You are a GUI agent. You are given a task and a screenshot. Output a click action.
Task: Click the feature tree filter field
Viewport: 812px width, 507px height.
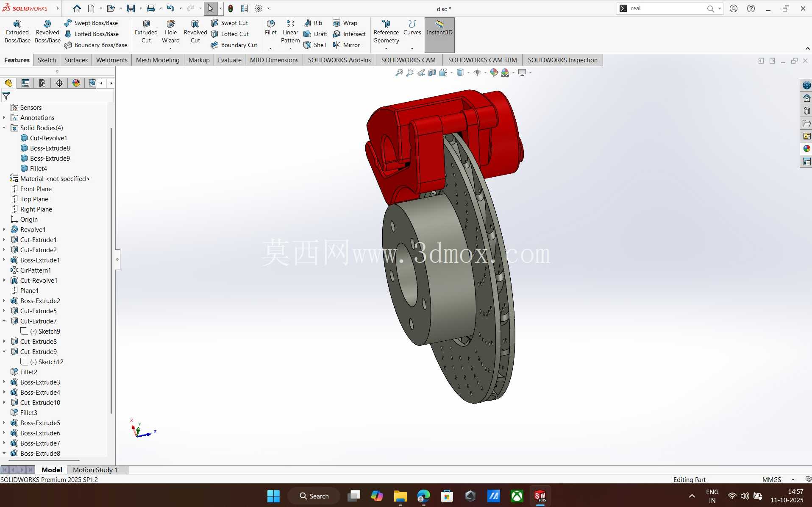pos(58,96)
